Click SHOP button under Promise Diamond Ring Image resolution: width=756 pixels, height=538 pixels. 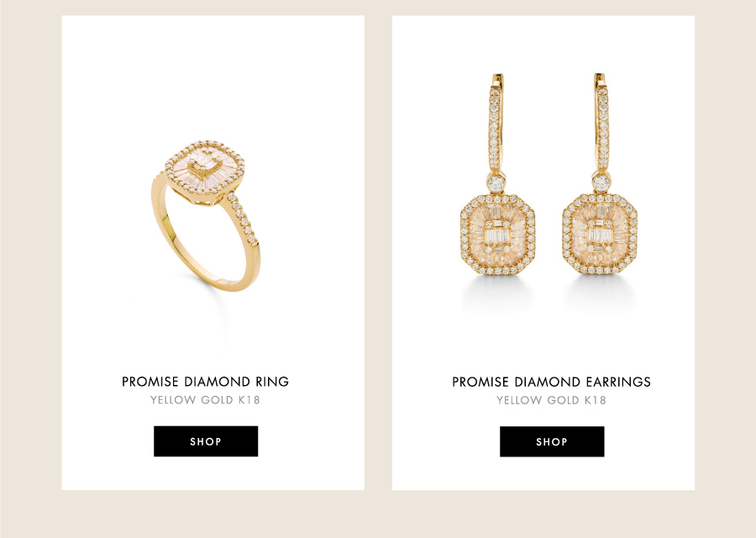(x=206, y=441)
